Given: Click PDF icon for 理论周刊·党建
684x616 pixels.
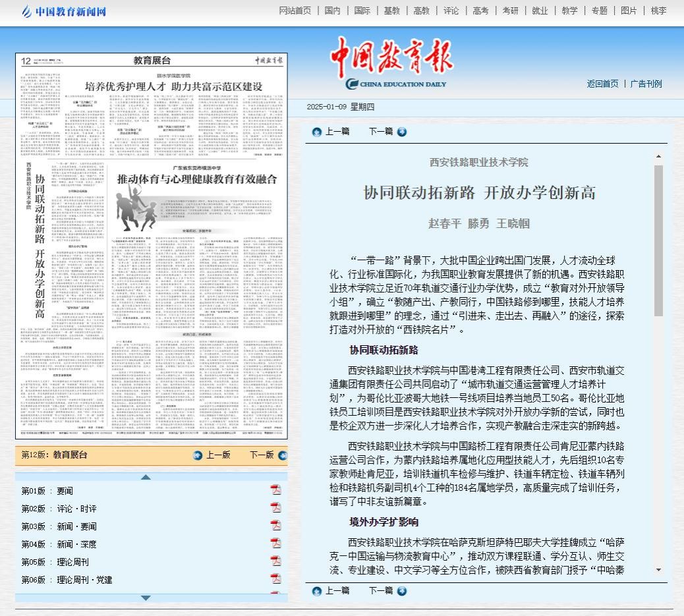Looking at the screenshot, I should tap(275, 579).
